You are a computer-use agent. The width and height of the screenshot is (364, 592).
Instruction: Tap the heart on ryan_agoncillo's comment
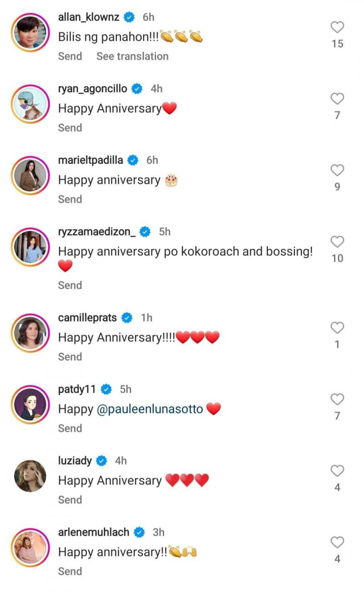[x=337, y=99]
